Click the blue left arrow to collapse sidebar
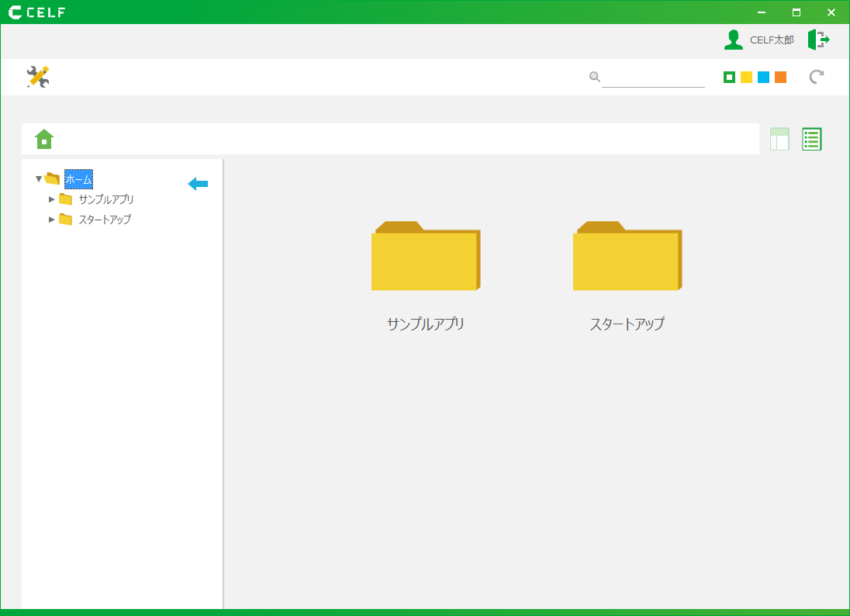This screenshot has width=850, height=616. (x=198, y=184)
